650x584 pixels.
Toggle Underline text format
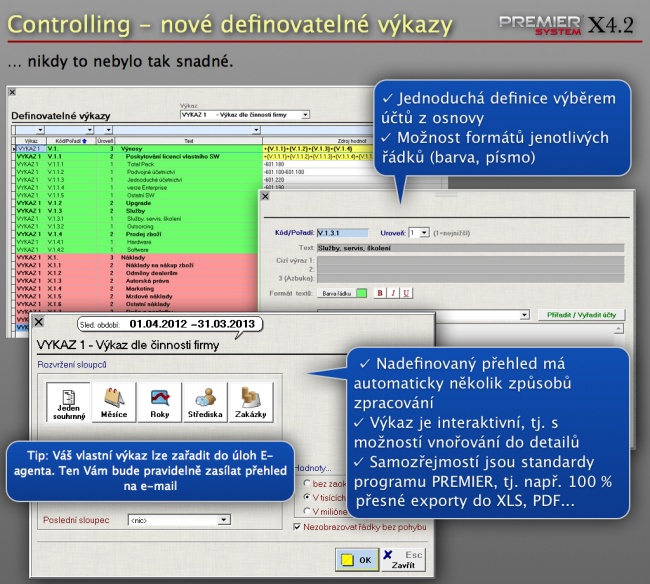406,293
